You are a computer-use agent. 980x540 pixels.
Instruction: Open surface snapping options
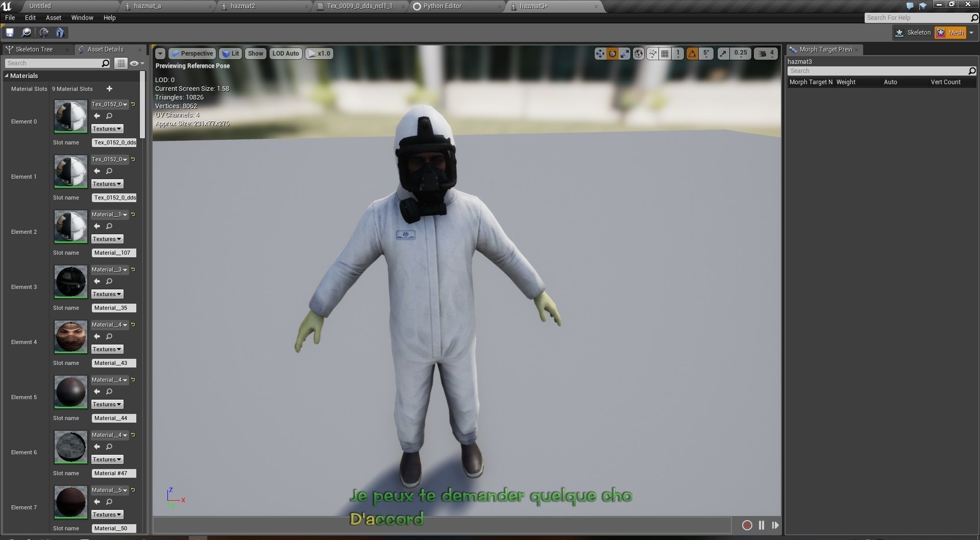[x=653, y=53]
